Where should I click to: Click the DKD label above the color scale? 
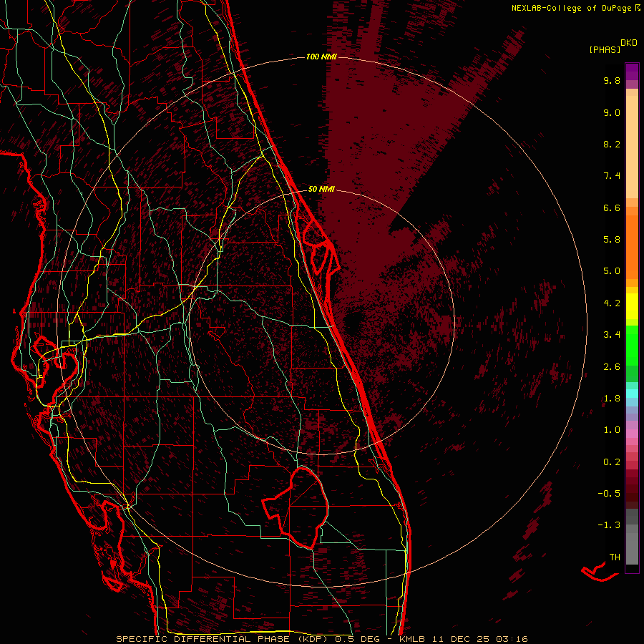pos(629,43)
